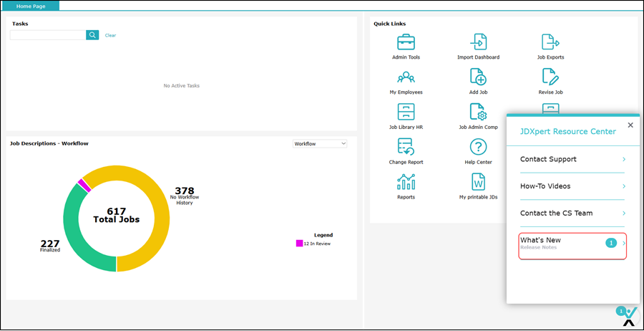Open the Revise Job icon
The height and width of the screenshot is (331, 644).
pos(550,77)
